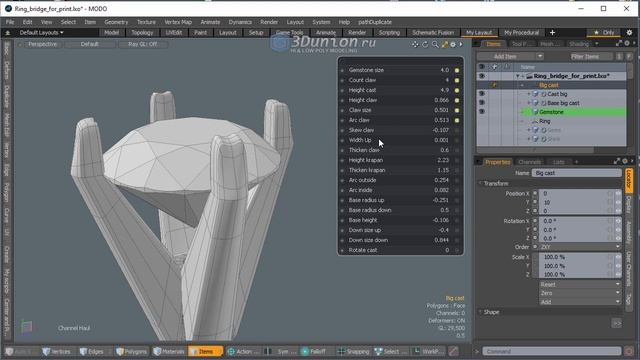640x360 pixels.
Task: Click Ray GL Off button
Action: click(142, 44)
